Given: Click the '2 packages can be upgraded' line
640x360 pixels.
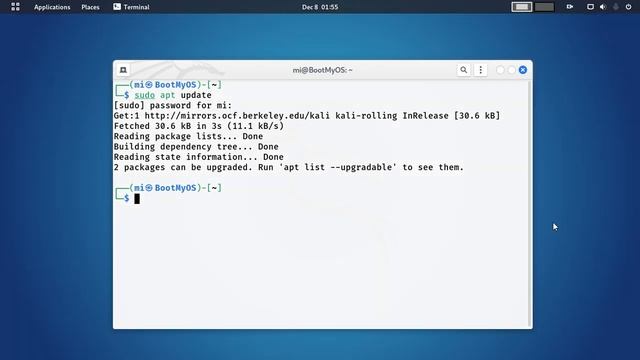Looking at the screenshot, I should [x=289, y=167].
